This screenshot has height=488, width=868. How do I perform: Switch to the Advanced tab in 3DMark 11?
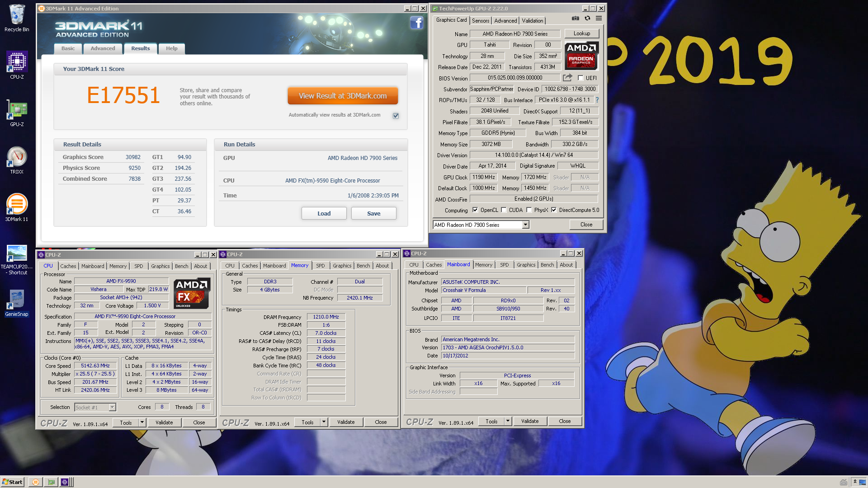point(103,48)
